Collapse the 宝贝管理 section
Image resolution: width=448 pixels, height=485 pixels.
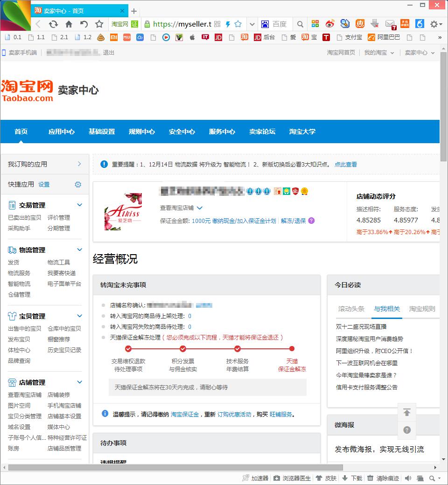tap(80, 316)
